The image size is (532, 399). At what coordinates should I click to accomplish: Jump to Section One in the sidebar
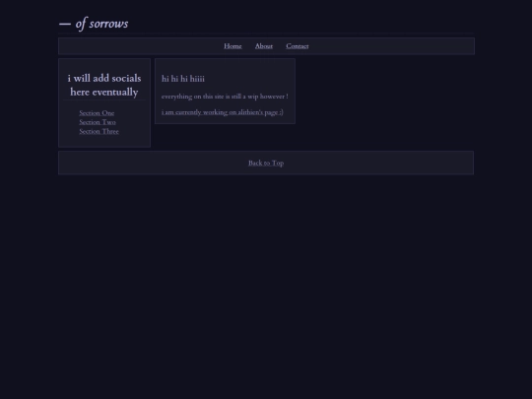tap(97, 113)
